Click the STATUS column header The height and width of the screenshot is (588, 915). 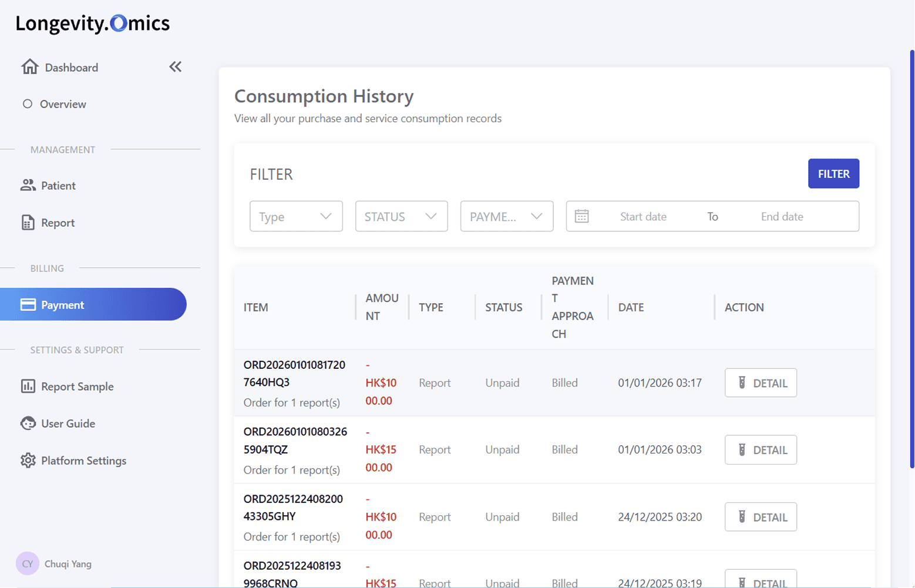pyautogui.click(x=504, y=307)
